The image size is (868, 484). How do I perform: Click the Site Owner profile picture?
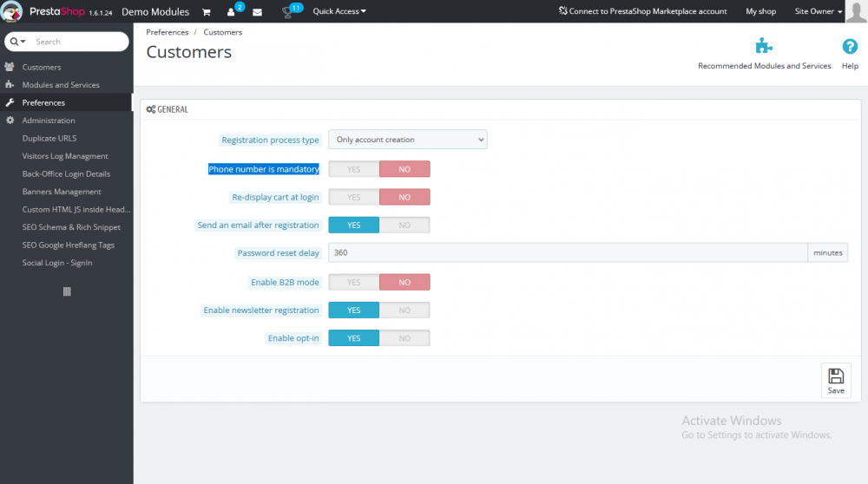click(857, 11)
